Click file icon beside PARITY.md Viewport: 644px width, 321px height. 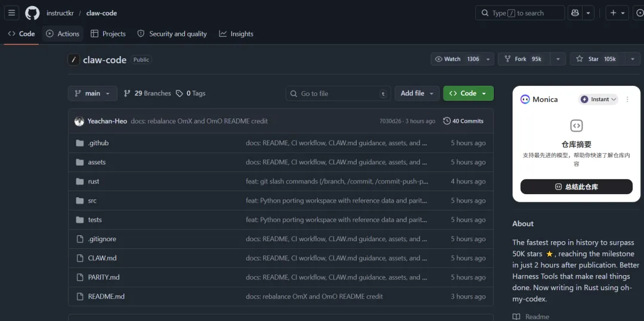(x=80, y=278)
